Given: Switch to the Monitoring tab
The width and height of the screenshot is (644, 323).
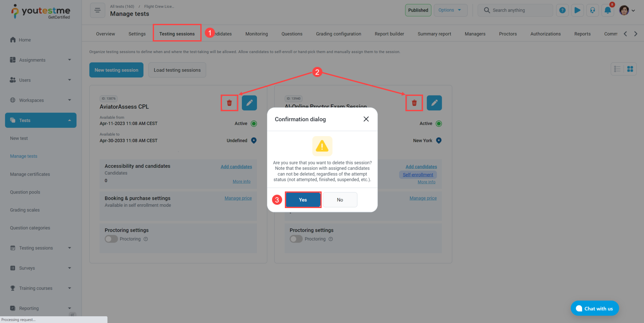Looking at the screenshot, I should pyautogui.click(x=257, y=34).
